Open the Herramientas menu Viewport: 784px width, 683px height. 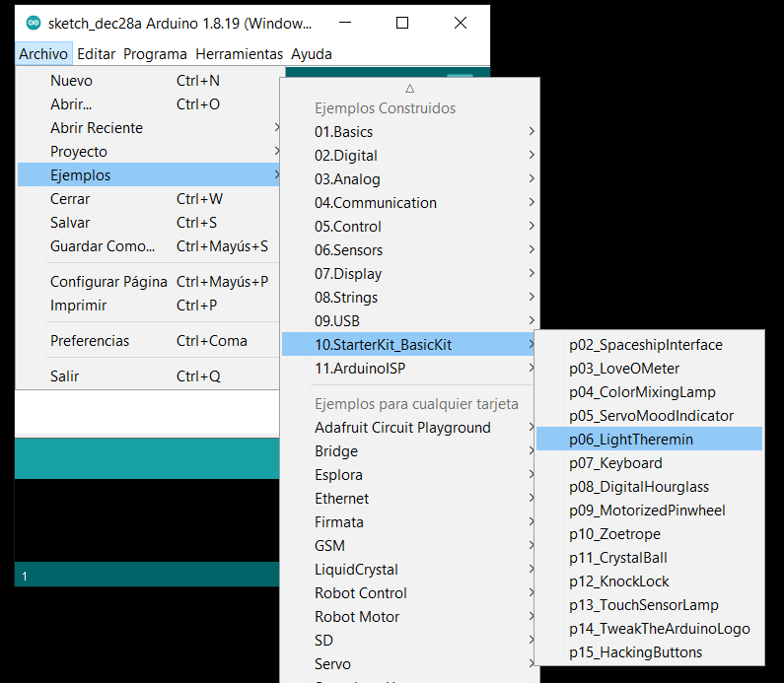click(239, 54)
